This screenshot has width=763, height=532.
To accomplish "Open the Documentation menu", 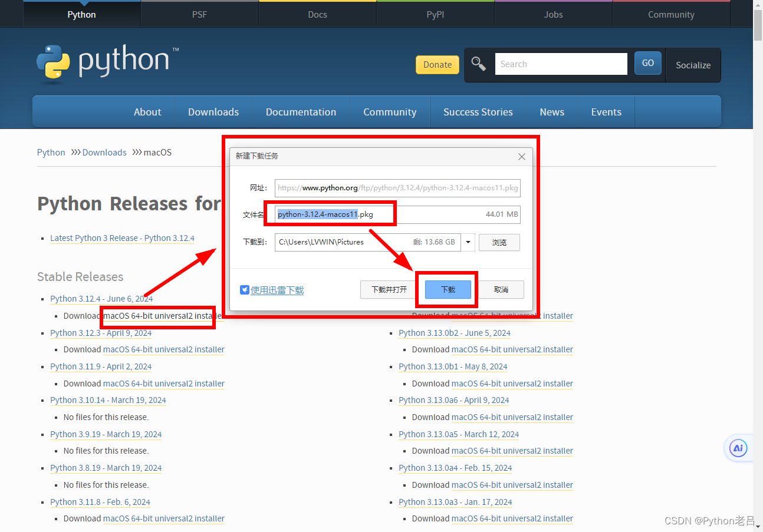I will pos(301,112).
